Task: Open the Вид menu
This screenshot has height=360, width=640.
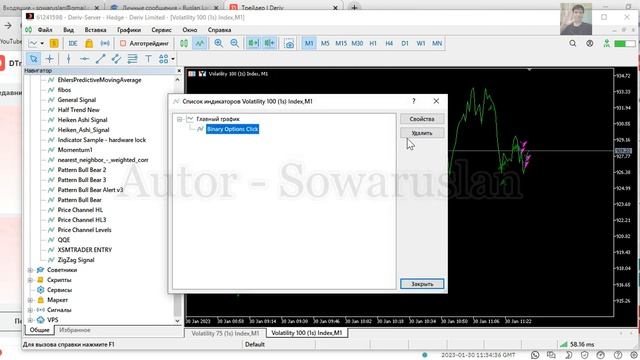Action: (68, 30)
